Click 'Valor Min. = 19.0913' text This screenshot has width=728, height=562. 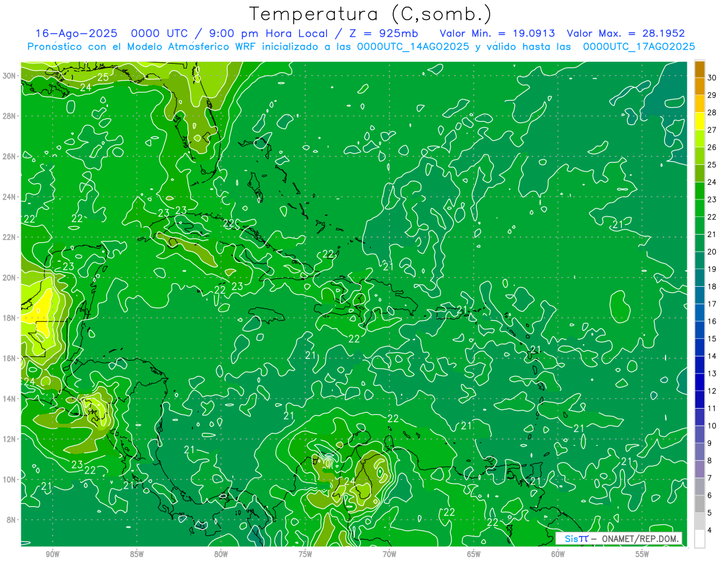point(496,33)
